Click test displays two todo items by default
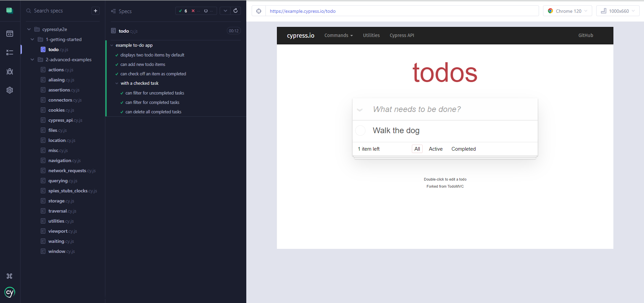 152,55
